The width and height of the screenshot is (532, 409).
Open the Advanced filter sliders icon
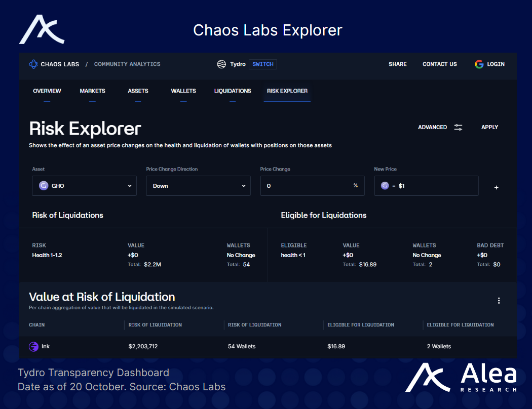point(458,128)
